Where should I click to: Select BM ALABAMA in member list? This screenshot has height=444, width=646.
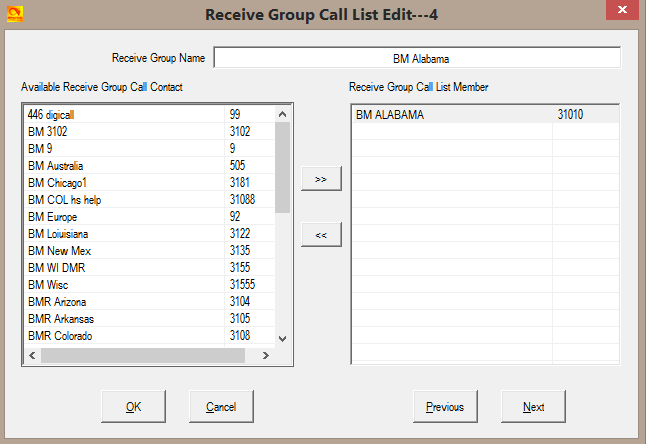click(390, 115)
